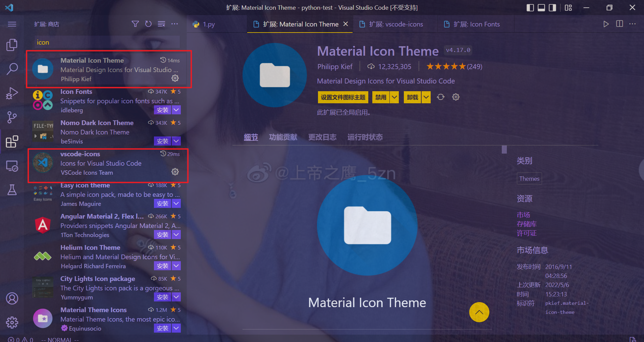644x342 pixels.
Task: Open the 许可证 resource link
Action: [x=527, y=233]
